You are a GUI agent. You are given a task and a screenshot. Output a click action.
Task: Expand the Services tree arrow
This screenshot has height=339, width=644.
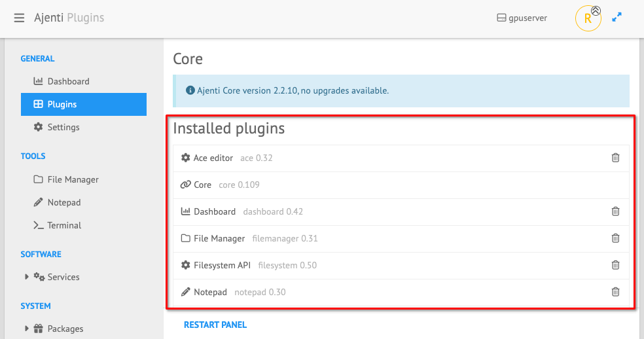coord(27,277)
